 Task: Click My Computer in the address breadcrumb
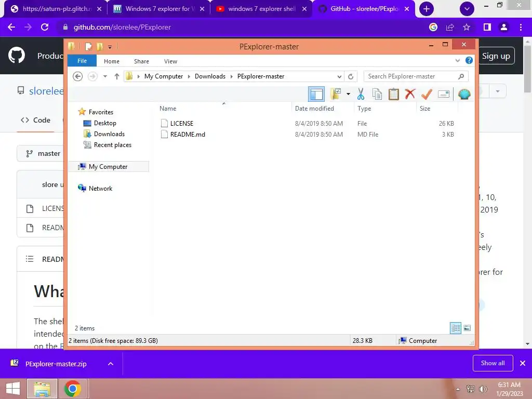point(164,76)
